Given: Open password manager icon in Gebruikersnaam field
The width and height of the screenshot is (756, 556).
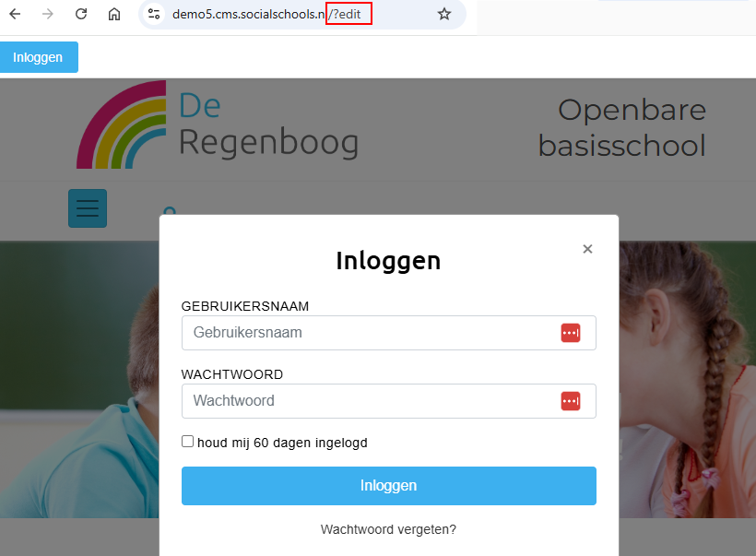Looking at the screenshot, I should 571,333.
